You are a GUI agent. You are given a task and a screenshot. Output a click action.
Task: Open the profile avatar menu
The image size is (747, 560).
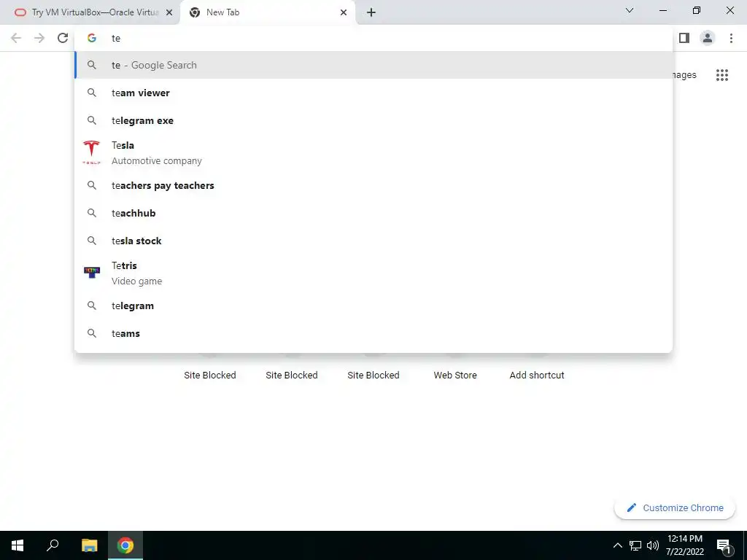(708, 38)
